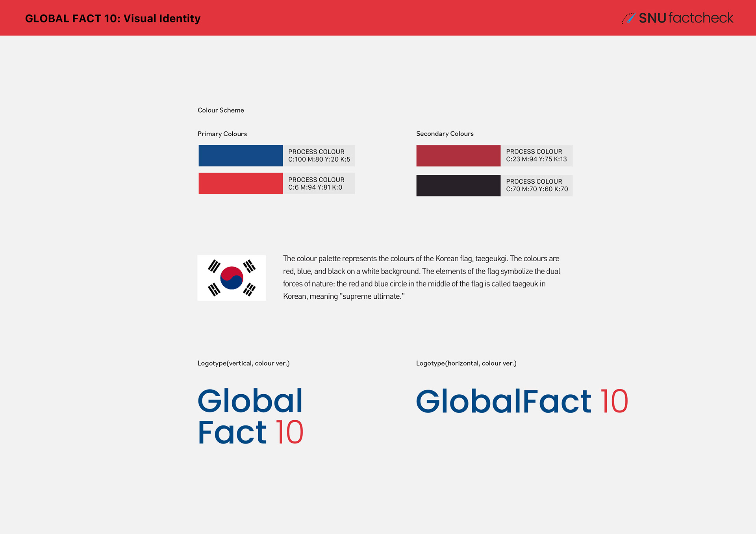Click the horizontal GlobalFact 10 logotype

pyautogui.click(x=522, y=401)
